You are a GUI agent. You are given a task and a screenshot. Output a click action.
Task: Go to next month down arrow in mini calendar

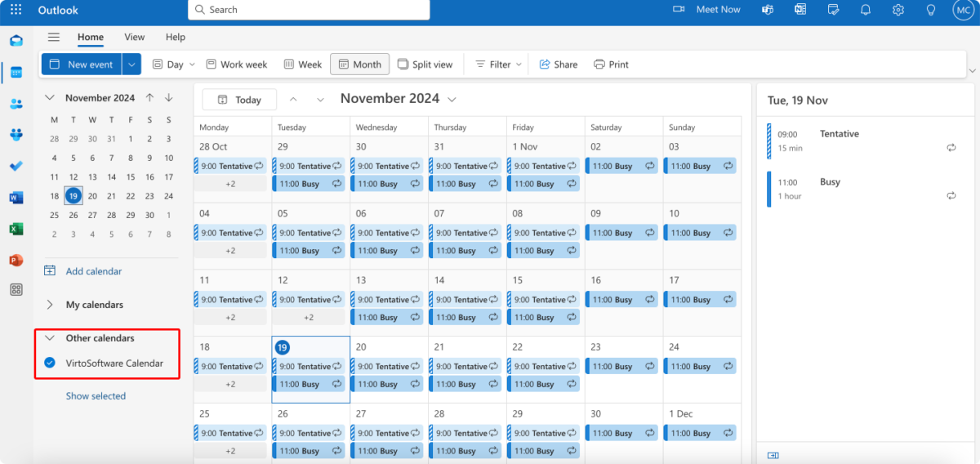click(x=168, y=97)
